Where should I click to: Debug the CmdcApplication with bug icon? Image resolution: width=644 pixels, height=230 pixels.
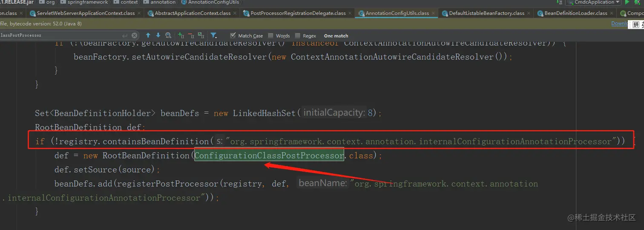(x=637, y=2)
